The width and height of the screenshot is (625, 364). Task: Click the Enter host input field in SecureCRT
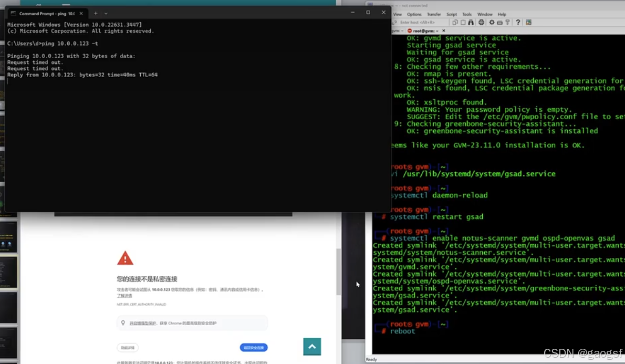(x=423, y=23)
